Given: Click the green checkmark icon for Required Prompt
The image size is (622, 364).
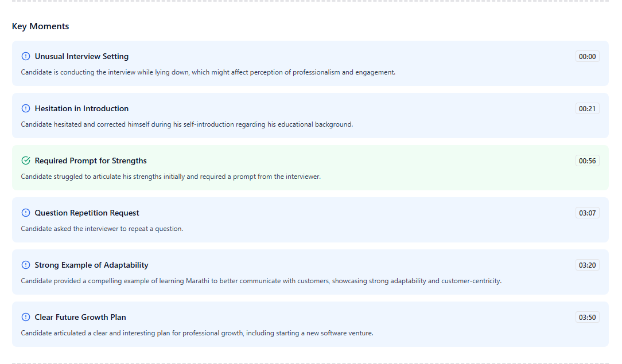Looking at the screenshot, I should tap(25, 161).
